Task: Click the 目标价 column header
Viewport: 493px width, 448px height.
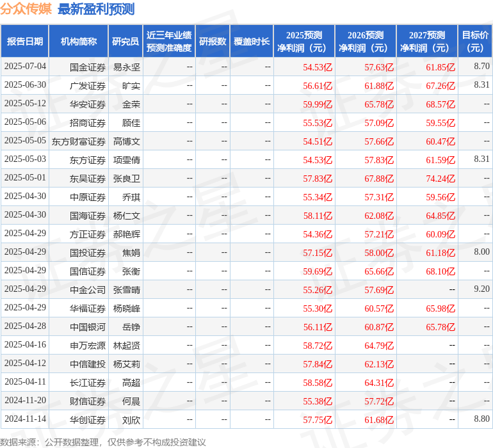Action: click(x=475, y=41)
